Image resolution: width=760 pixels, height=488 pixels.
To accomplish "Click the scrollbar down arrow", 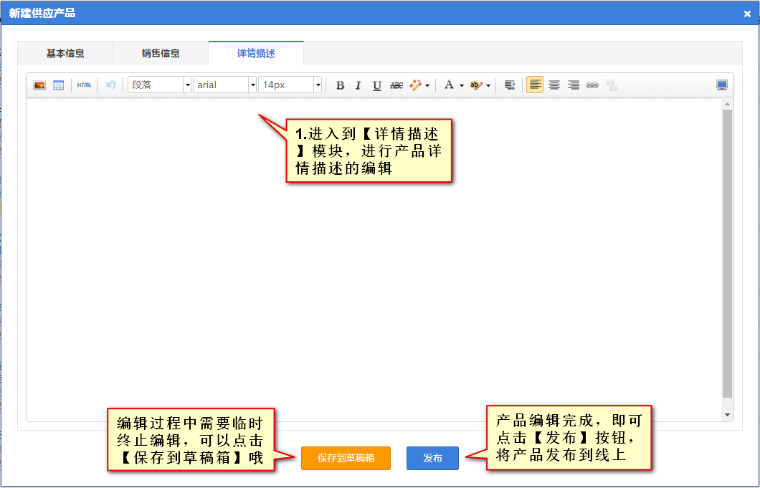I will coord(727,415).
